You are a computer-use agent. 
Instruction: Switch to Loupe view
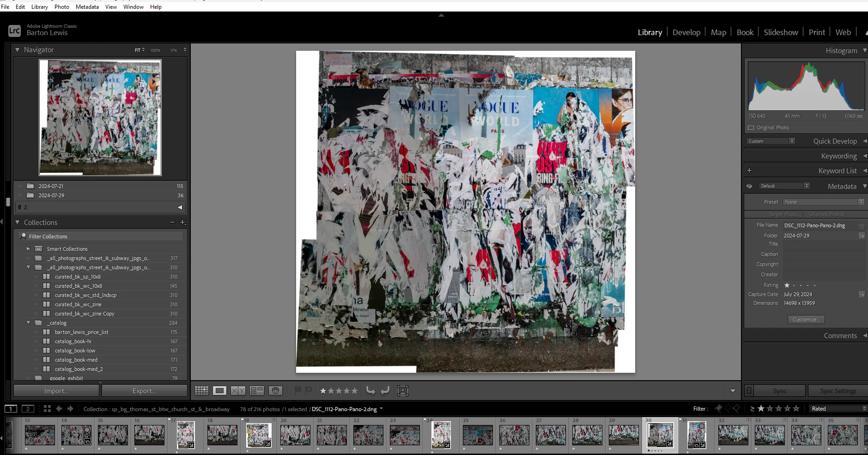coord(219,391)
